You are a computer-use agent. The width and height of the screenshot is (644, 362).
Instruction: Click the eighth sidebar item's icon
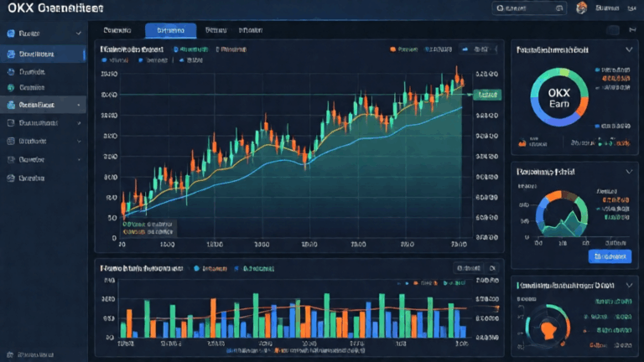[11, 160]
